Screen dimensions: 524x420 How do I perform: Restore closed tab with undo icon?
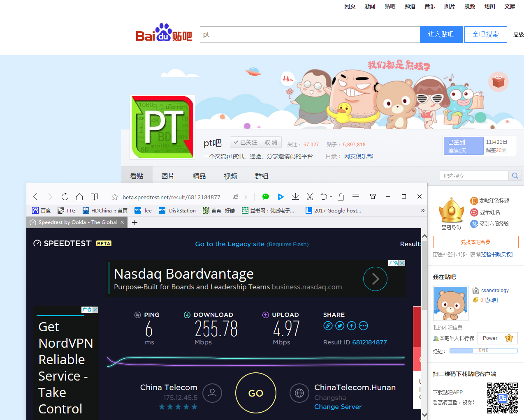tap(324, 197)
